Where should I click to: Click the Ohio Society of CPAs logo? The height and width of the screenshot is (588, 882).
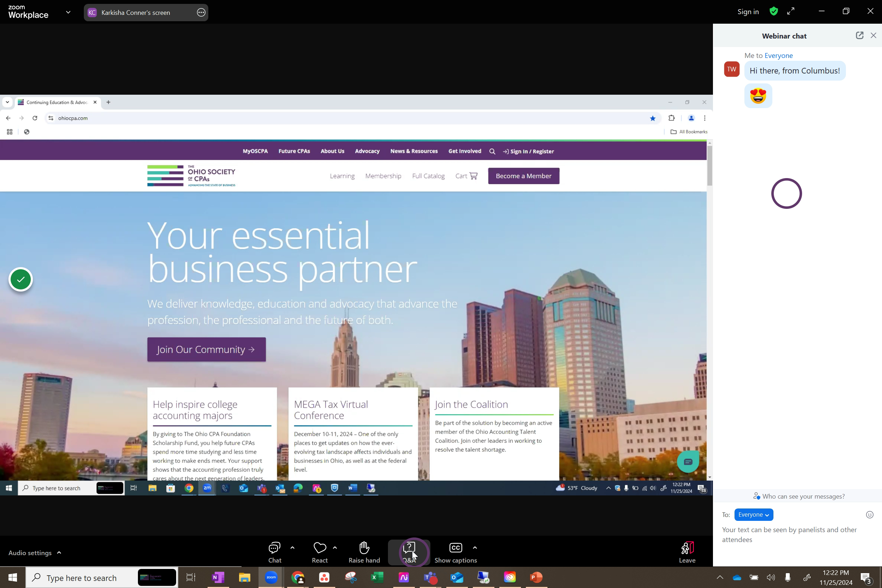[x=191, y=176]
